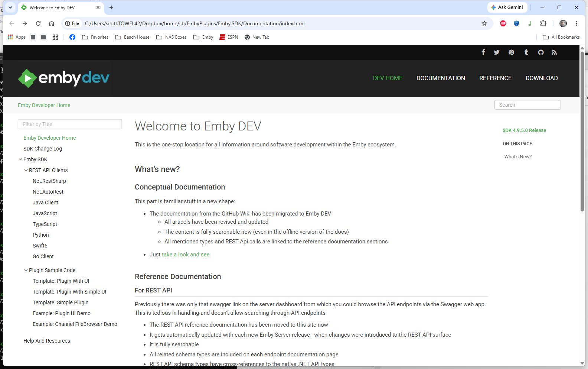Screen dimensions: 588x369
Task: Reload the page
Action: point(38,23)
